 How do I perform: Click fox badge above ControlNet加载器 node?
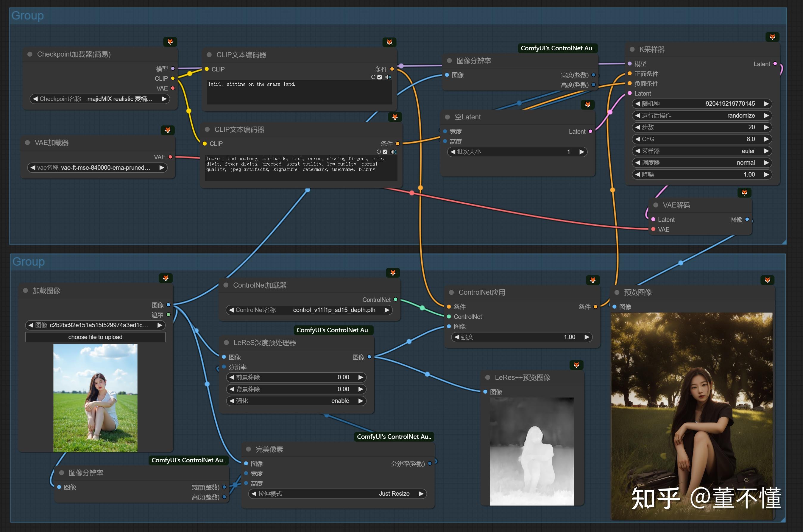[x=393, y=273]
